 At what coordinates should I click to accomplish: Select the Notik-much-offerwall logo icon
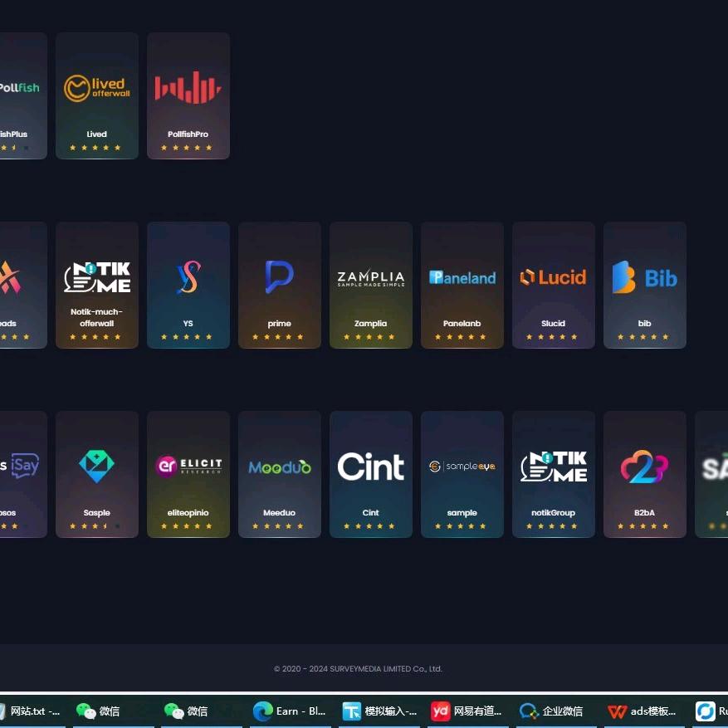97,277
